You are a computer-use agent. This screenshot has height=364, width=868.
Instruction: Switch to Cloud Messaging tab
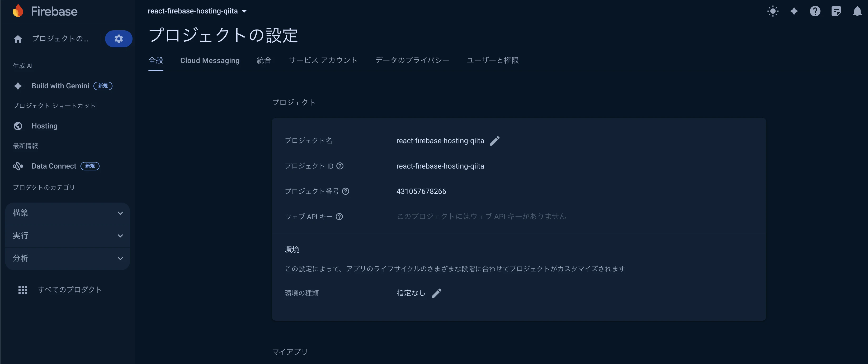[210, 60]
